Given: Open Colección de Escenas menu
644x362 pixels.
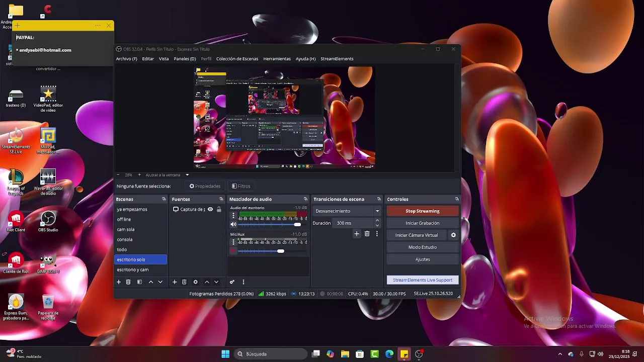Looking at the screenshot, I should point(237,59).
